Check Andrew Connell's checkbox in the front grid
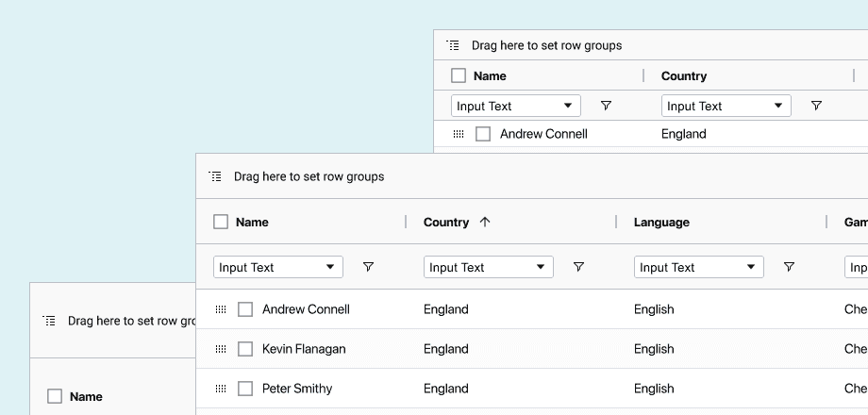The width and height of the screenshot is (868, 415). 245,309
